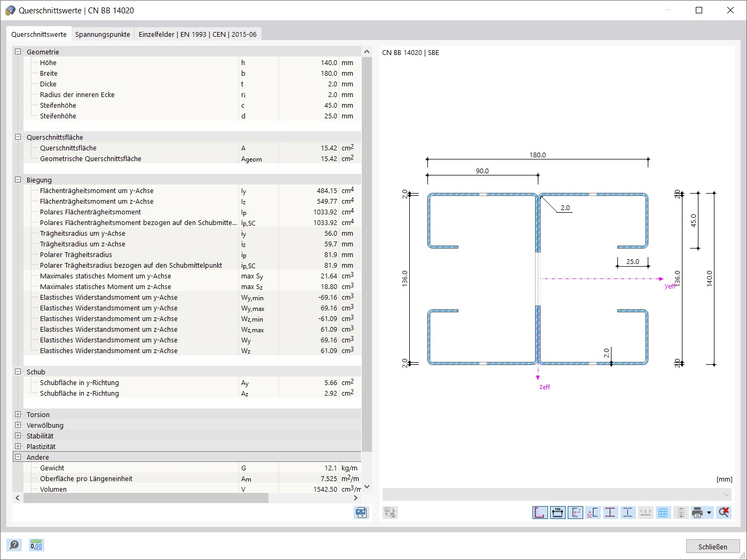Open the print options dropdown arrow
The image size is (747, 560).
[x=709, y=513]
